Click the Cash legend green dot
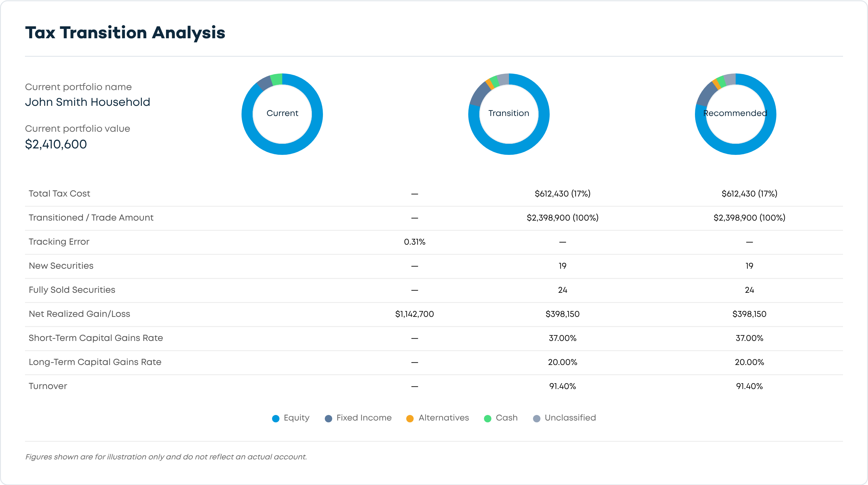The image size is (868, 485). (488, 418)
